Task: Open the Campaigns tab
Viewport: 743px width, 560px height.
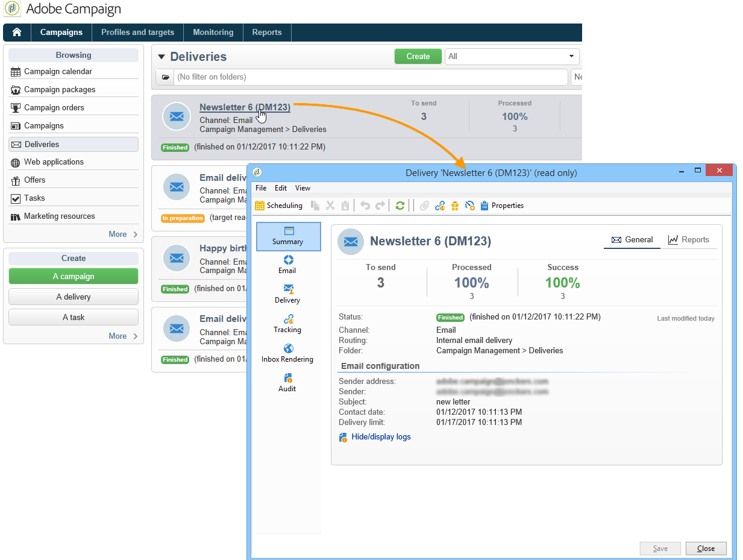Action: [61, 33]
